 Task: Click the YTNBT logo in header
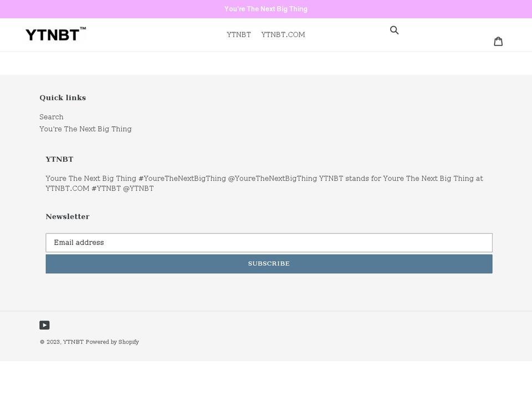[55, 34]
